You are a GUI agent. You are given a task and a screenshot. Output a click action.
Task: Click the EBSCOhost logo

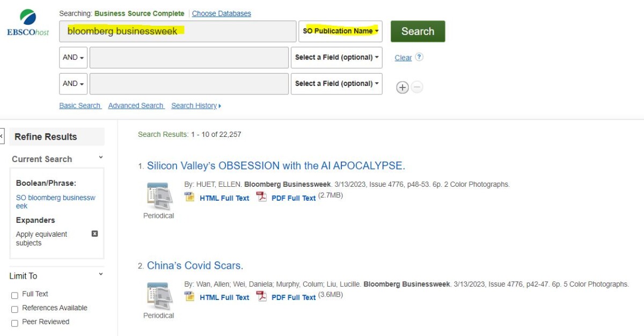click(x=28, y=23)
